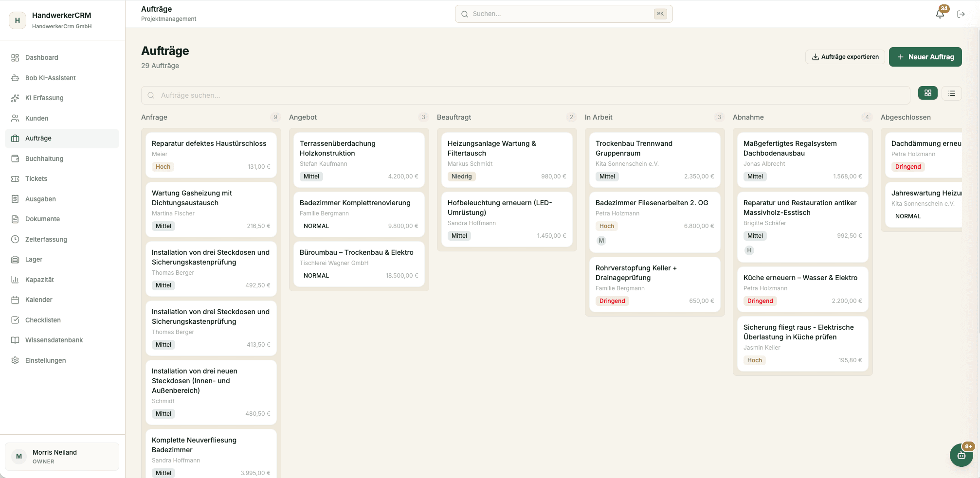Click the Abnahme column count 4

click(867, 117)
